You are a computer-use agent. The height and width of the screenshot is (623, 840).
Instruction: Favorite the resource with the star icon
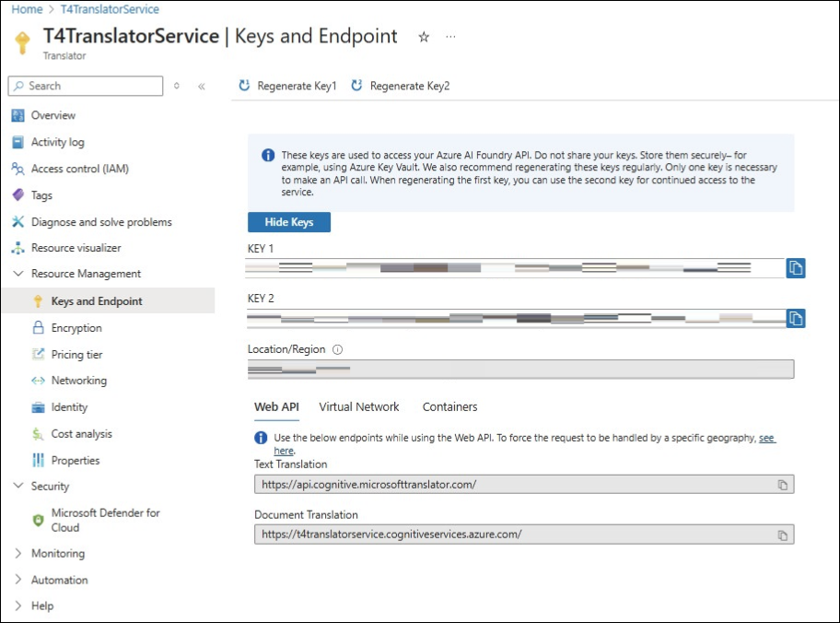coord(424,37)
